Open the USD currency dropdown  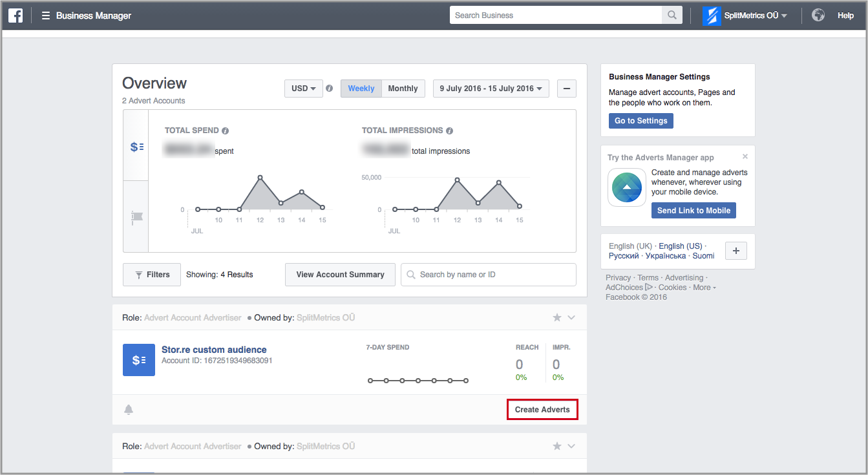(x=304, y=89)
